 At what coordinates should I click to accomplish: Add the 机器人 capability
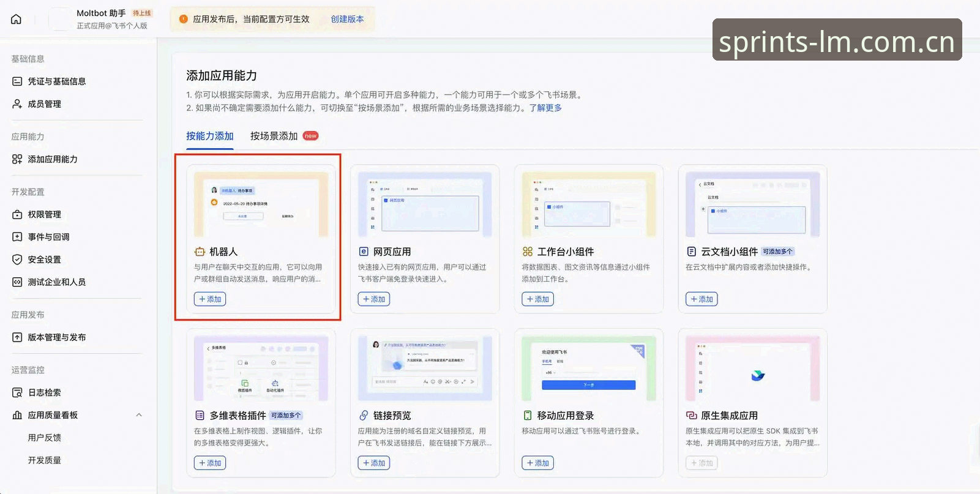click(210, 299)
